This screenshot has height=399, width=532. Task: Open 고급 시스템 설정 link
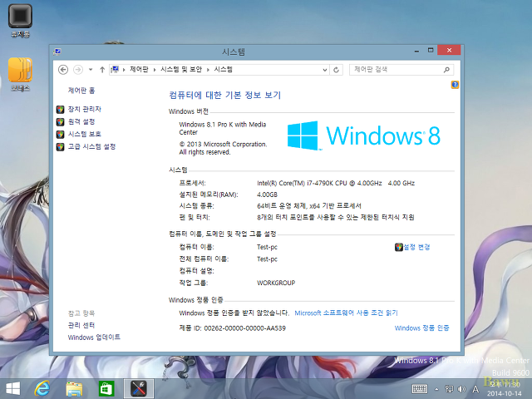click(91, 146)
